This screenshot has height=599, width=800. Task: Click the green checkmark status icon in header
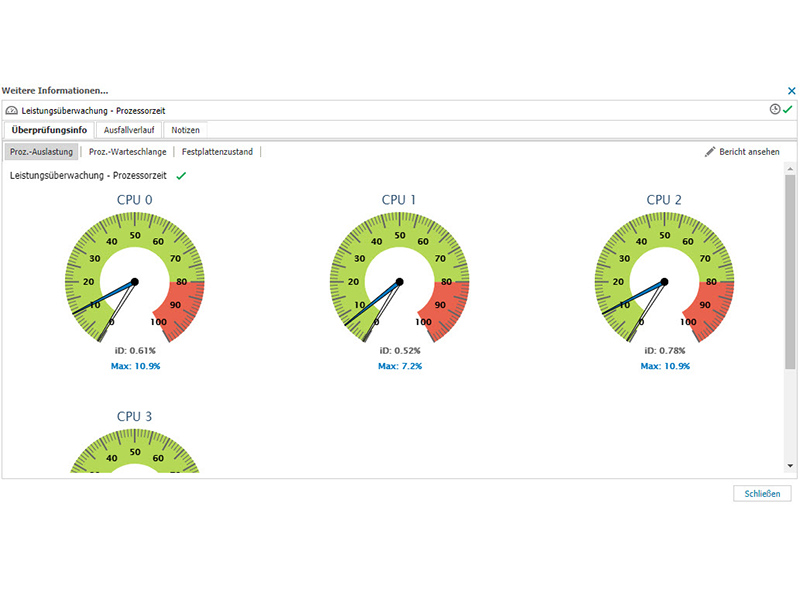(788, 109)
